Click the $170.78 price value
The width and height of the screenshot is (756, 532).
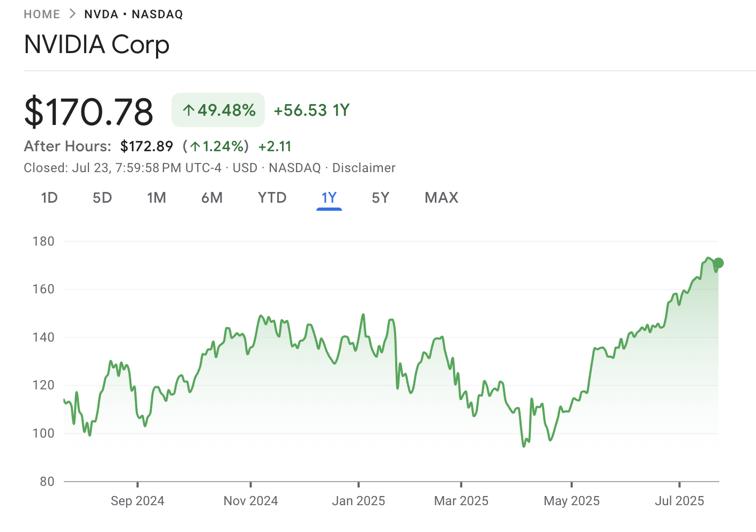click(88, 112)
